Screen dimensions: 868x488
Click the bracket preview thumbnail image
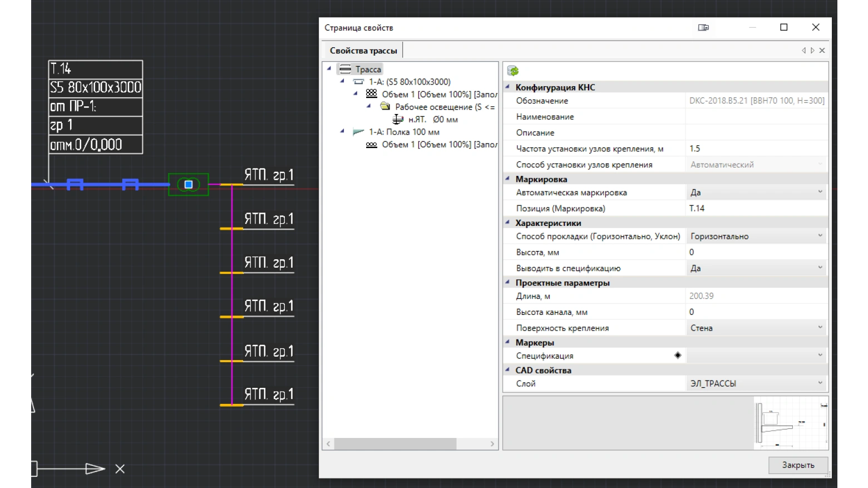(791, 423)
